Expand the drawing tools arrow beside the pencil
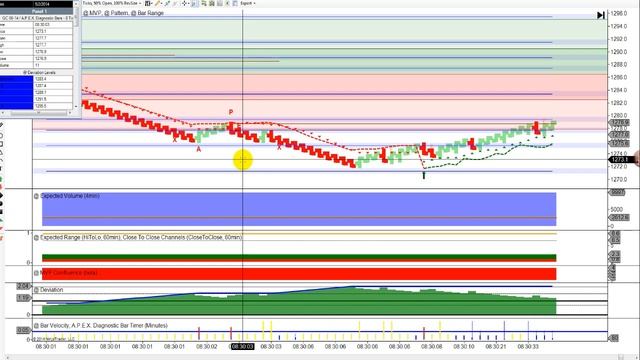The image size is (640, 360). 161,3
